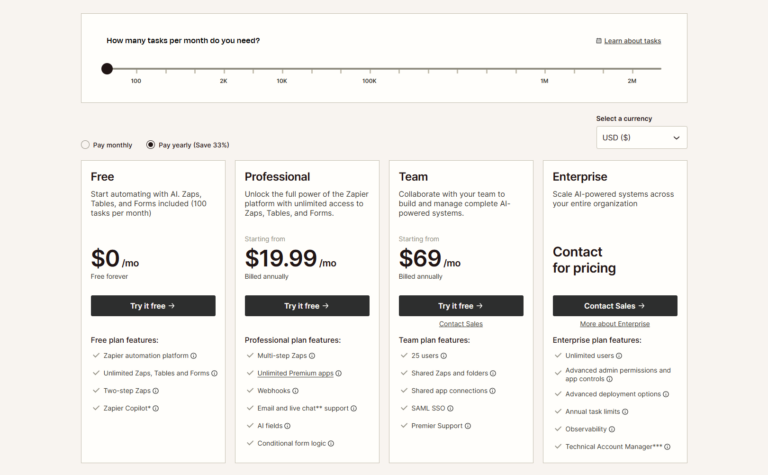Click the 10K label on slider

tap(282, 81)
